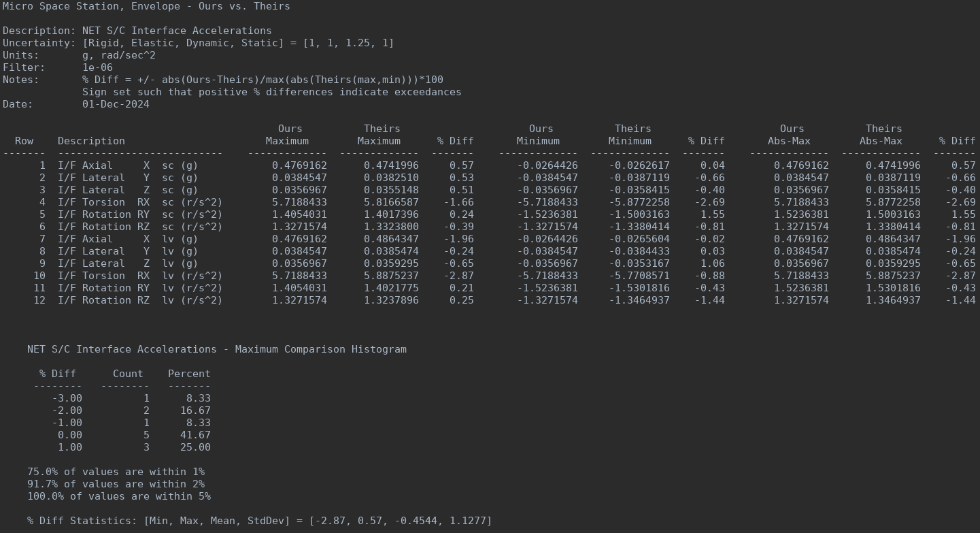Image resolution: width=980 pixels, height=533 pixels.
Task: Click the '75.0% of values are within 1%' line
Action: (116, 472)
